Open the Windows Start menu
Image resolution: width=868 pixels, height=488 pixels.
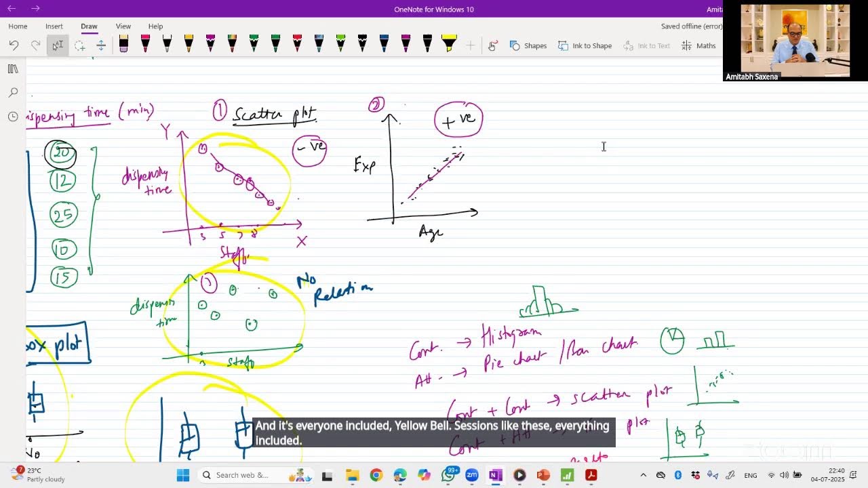pyautogui.click(x=183, y=475)
